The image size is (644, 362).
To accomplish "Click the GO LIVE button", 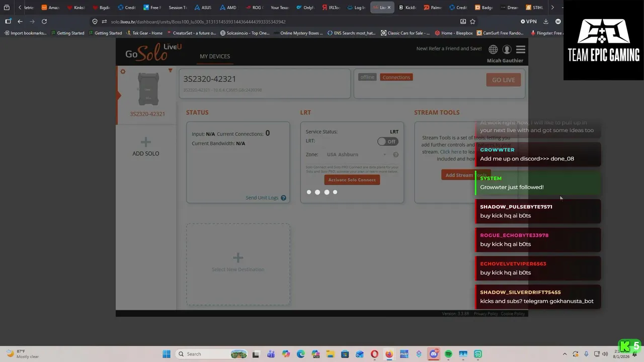I will (x=504, y=80).
